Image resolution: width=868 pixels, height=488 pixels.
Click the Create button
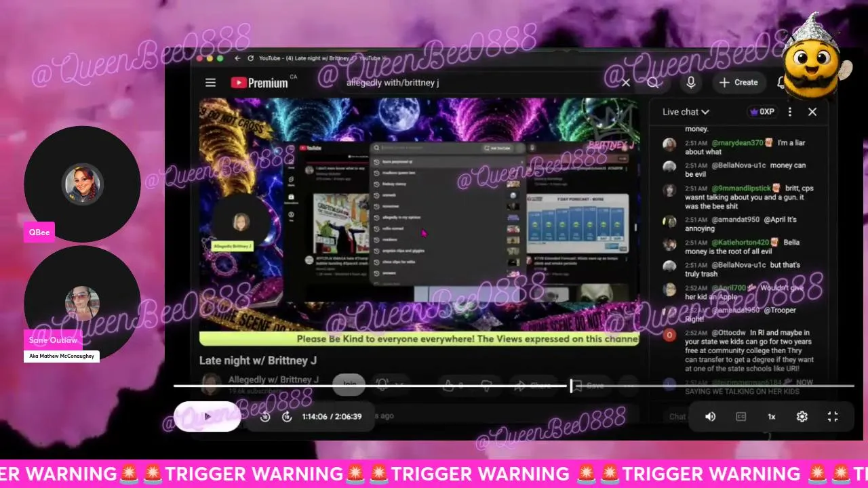pyautogui.click(x=738, y=83)
